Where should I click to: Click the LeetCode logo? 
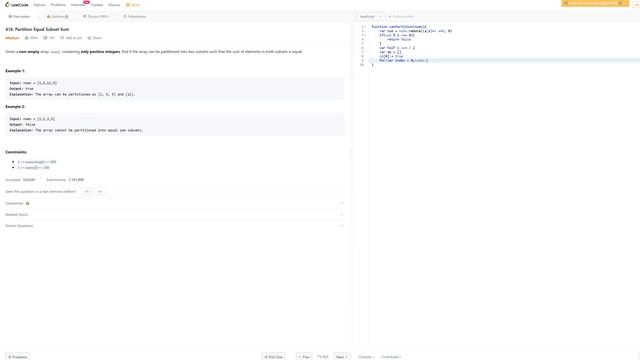coord(17,5)
